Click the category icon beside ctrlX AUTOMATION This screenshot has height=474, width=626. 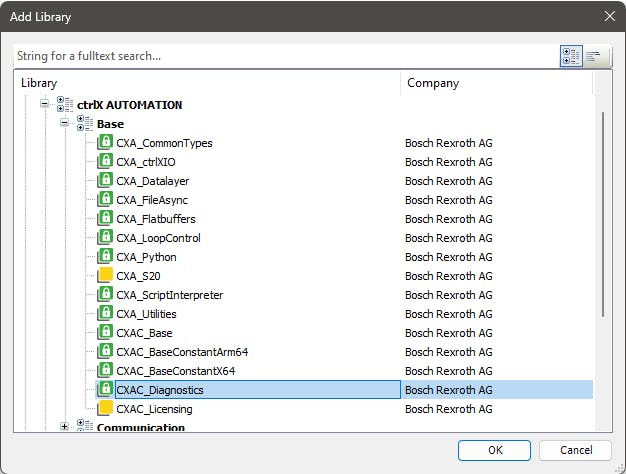65,104
